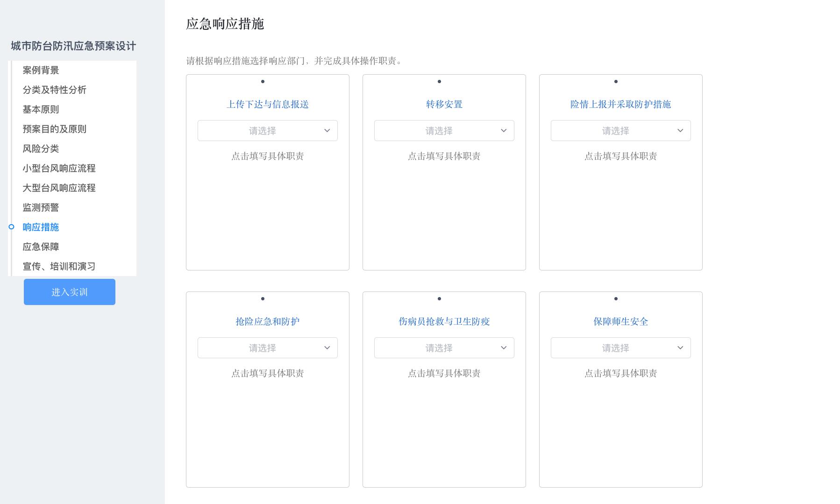Open the 伤病员抢救与卫生防疫 dropdown
This screenshot has height=504, width=840.
(444, 348)
